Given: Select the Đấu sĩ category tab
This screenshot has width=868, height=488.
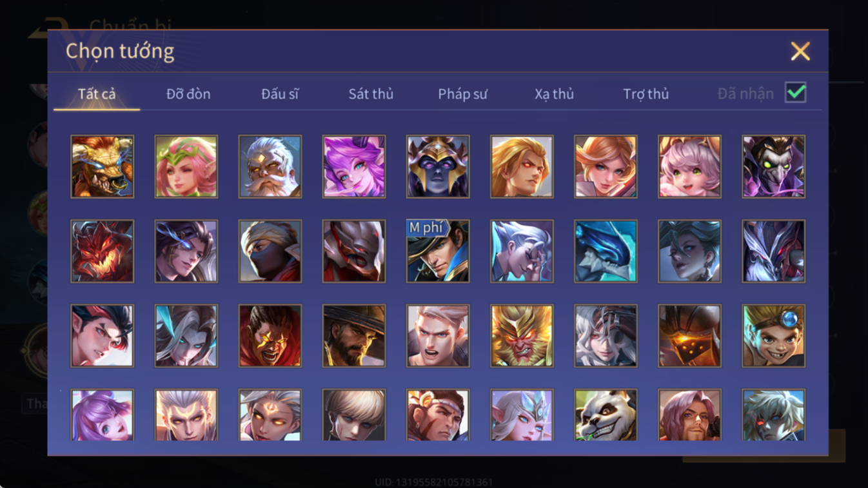Looking at the screenshot, I should coord(280,94).
